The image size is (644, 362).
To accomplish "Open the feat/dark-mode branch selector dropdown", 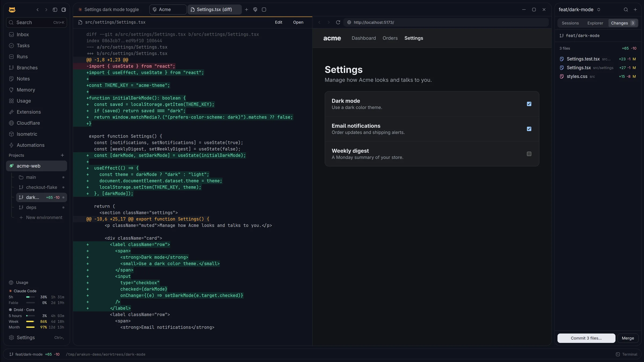I will pyautogui.click(x=579, y=10).
